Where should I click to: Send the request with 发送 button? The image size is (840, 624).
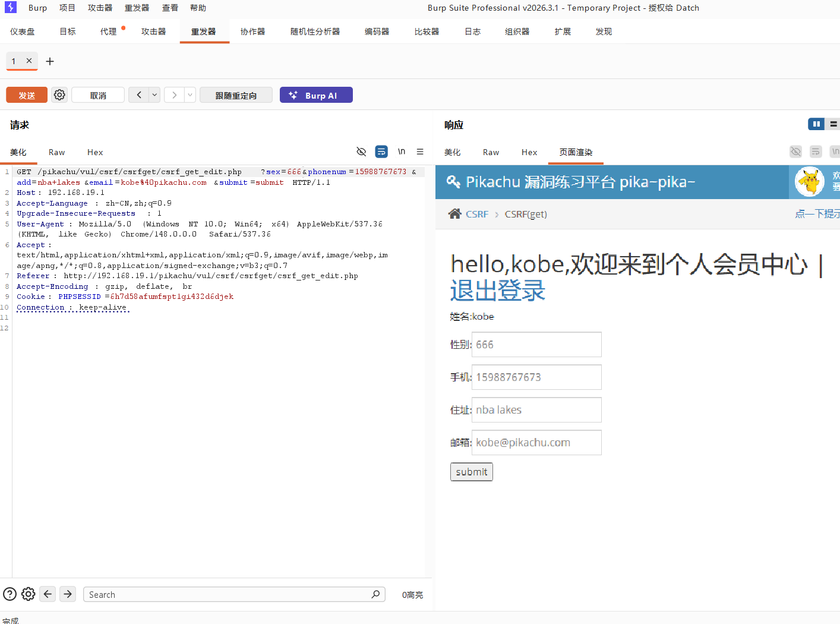(x=27, y=95)
